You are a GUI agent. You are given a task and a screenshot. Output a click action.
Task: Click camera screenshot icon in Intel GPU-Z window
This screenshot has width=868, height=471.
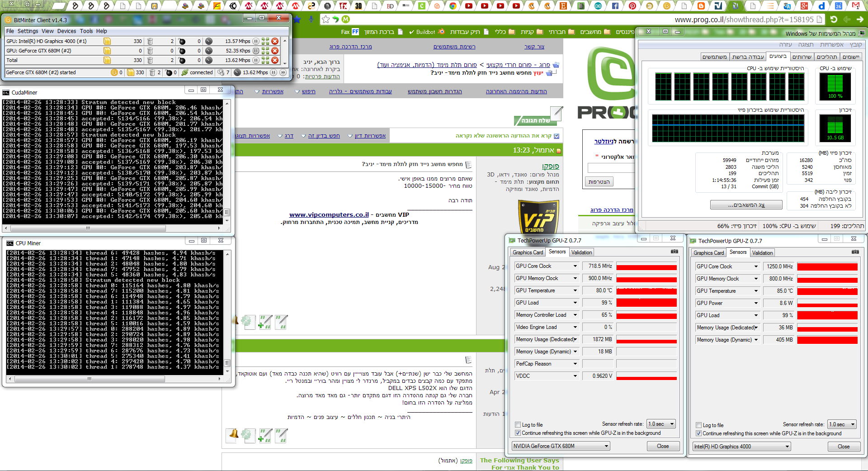tap(855, 252)
